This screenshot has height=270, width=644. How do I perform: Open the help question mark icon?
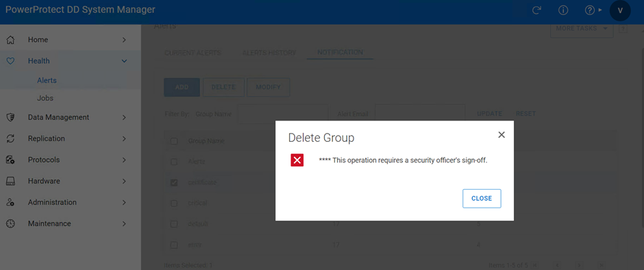(x=590, y=10)
